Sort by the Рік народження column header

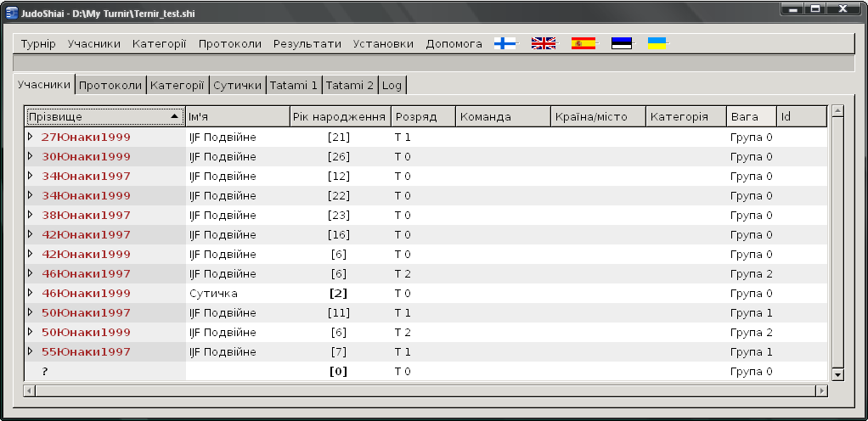tap(339, 116)
